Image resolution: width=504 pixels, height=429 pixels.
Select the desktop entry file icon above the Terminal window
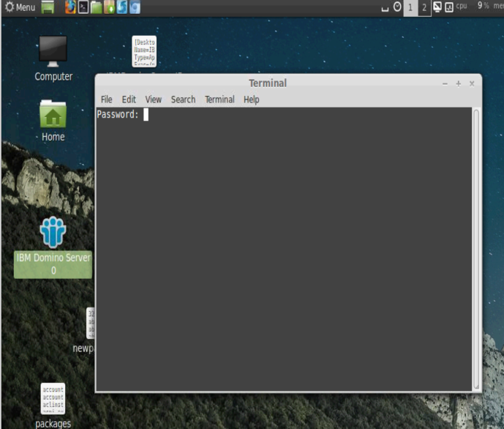144,51
